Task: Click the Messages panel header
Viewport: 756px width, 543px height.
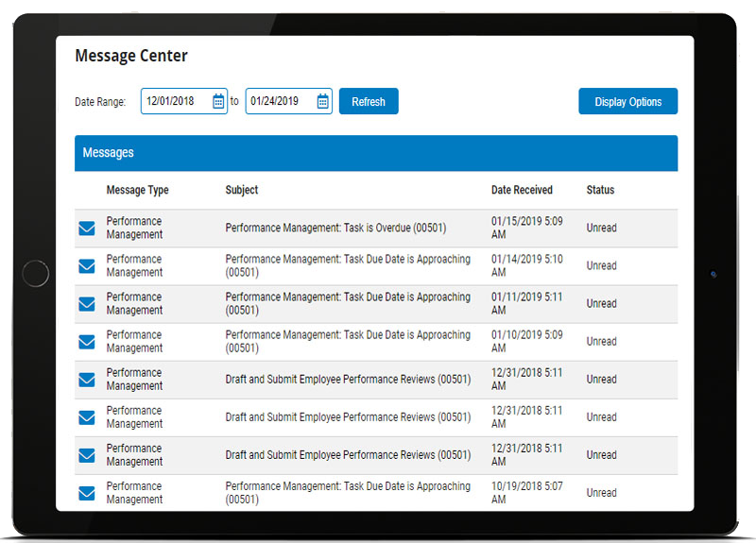Action: click(x=376, y=153)
